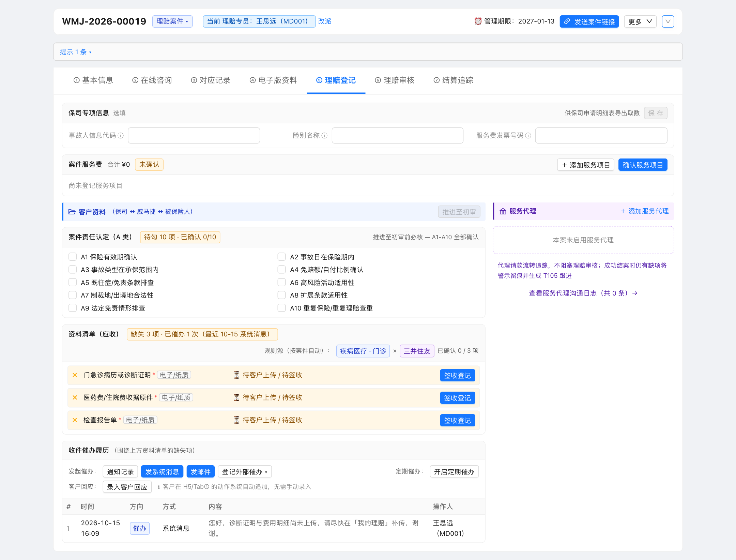Click the info icon next to 事故人信息代码
736x560 pixels.
121,136
